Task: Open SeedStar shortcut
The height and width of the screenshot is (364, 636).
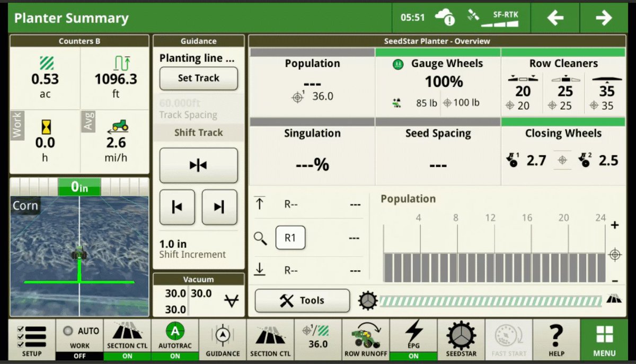Action: click(x=461, y=340)
